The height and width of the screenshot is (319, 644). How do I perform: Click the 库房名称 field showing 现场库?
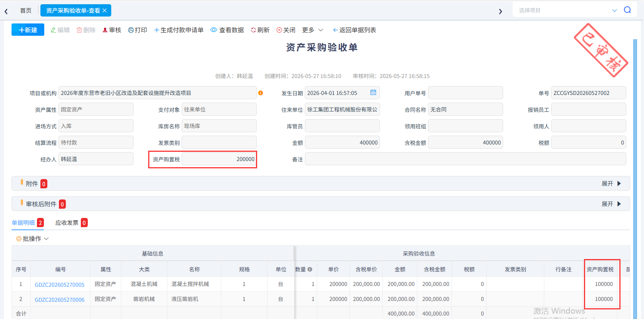tap(219, 126)
